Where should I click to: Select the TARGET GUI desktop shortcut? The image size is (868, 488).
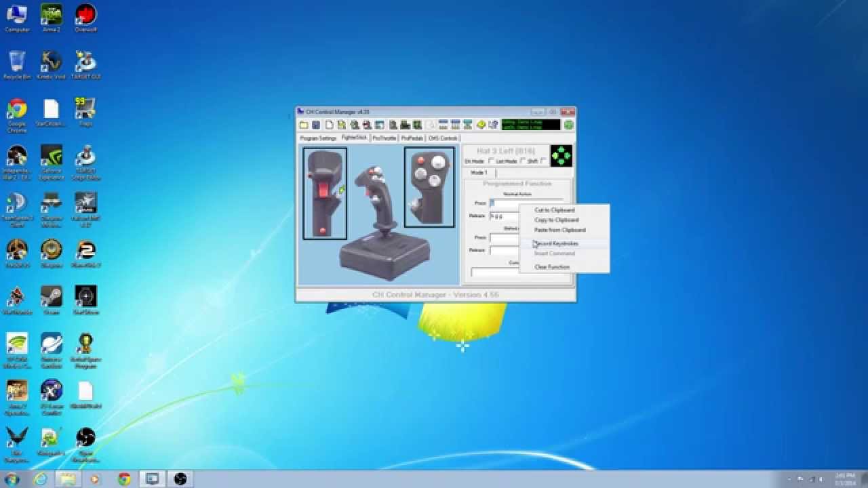point(85,65)
